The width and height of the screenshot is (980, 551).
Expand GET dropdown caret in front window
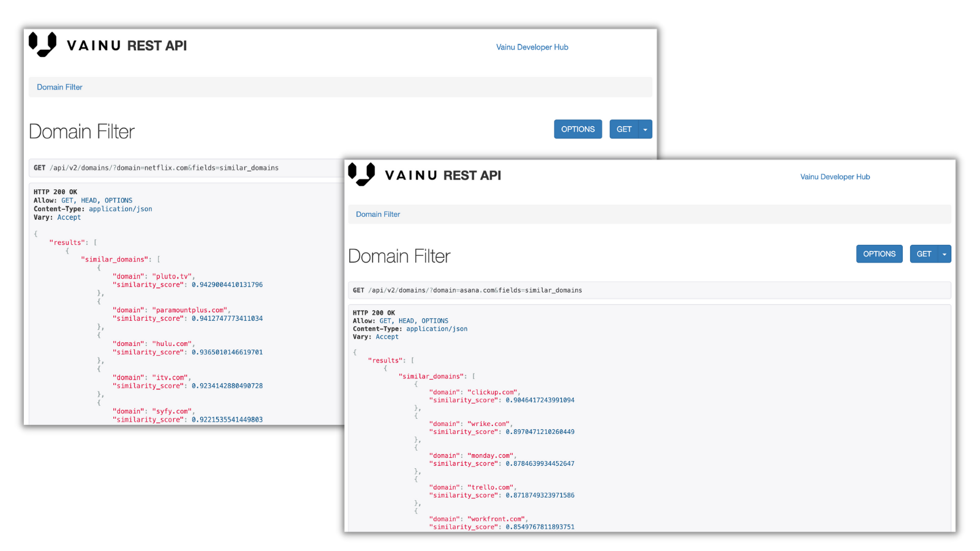pos(944,254)
